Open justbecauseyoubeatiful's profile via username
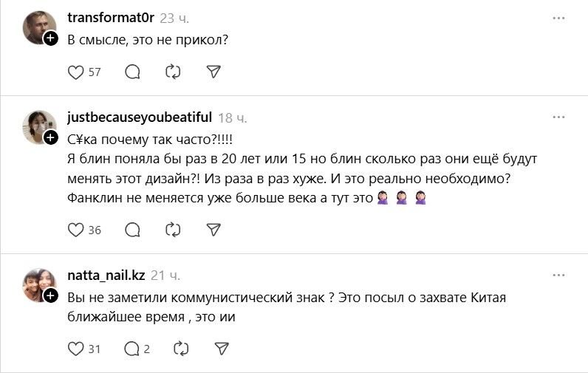The image size is (588, 373). click(139, 117)
